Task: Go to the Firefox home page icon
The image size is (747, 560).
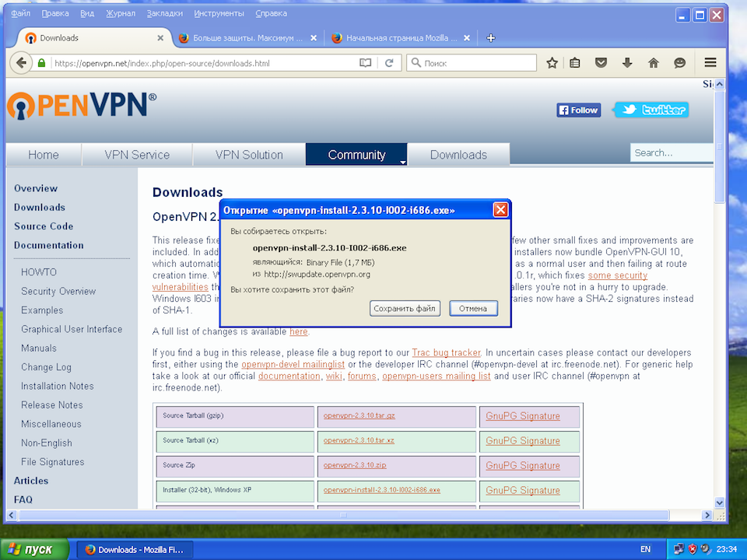Action: (654, 63)
